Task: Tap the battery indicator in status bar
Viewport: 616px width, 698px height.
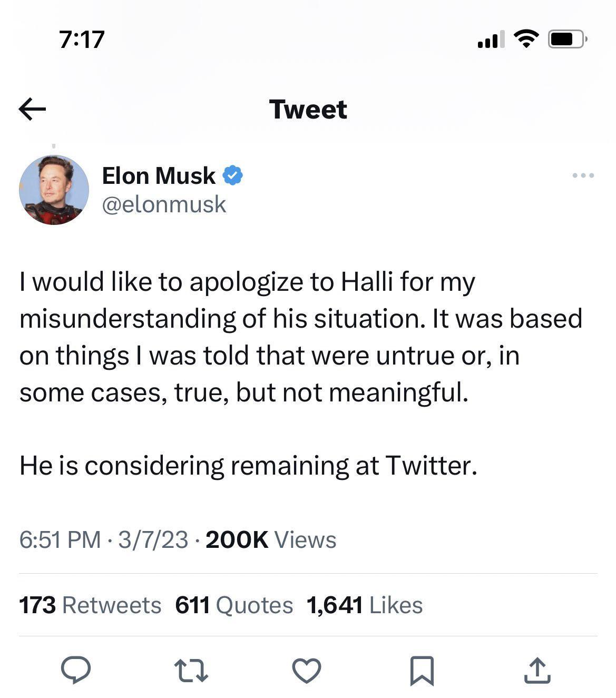Action: coord(567,39)
